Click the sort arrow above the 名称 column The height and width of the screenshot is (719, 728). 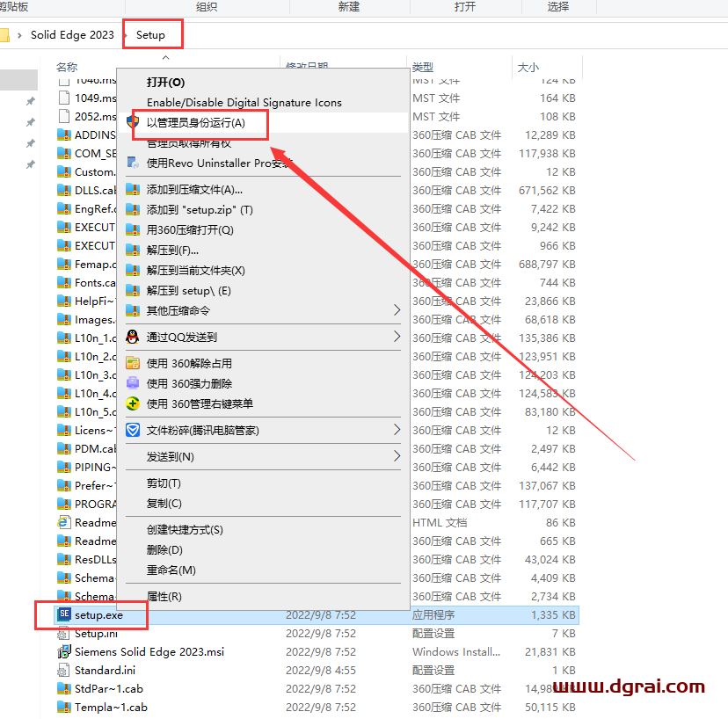166,57
